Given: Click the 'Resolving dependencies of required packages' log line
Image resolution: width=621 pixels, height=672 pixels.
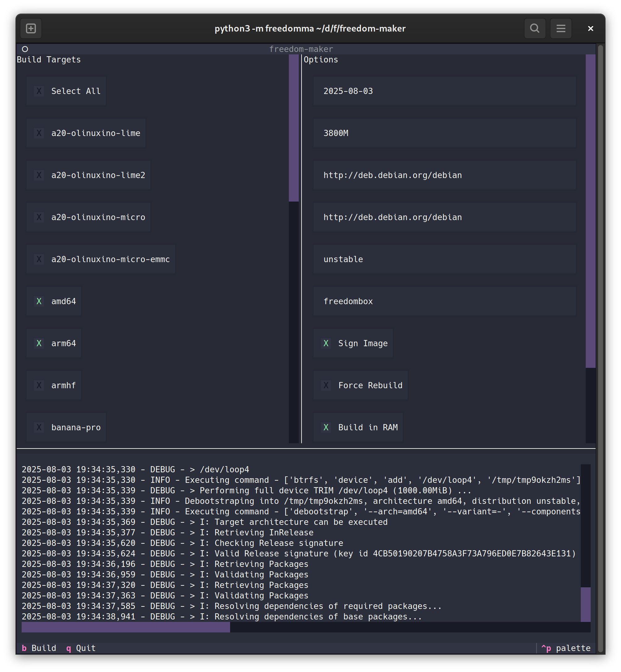Looking at the screenshot, I should [x=232, y=606].
